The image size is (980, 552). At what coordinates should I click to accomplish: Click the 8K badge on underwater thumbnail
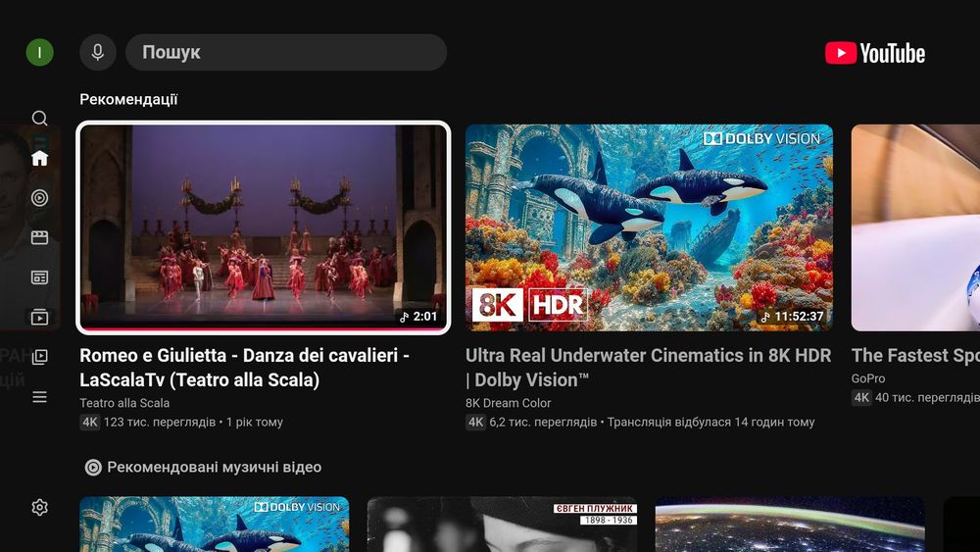(x=498, y=305)
